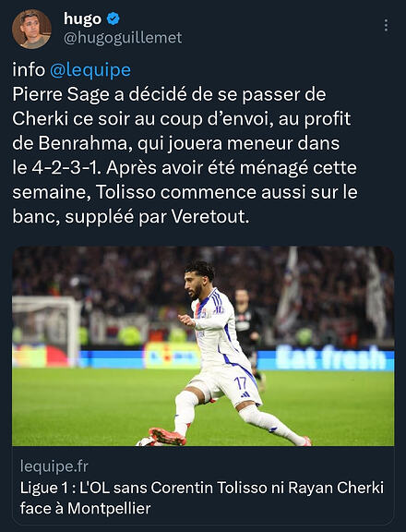Click the goal net in the article photo
Viewport: 406px width, 532px height.
point(46,332)
